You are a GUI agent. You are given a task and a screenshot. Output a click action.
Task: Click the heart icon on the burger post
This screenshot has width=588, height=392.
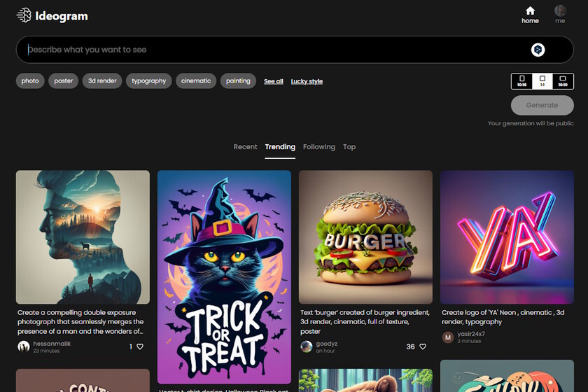pos(422,346)
